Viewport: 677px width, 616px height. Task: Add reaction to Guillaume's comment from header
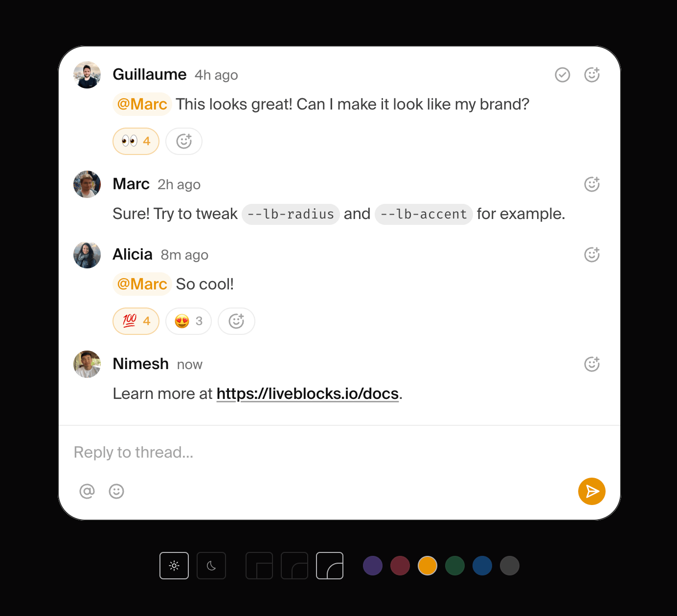(x=592, y=75)
